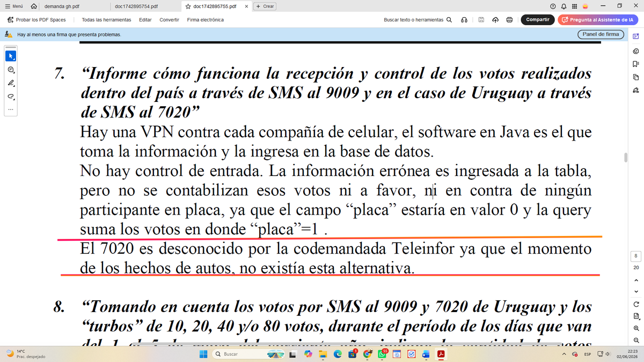The width and height of the screenshot is (644, 362).
Task: Open the AI assistant panel icon
Action: tap(636, 35)
